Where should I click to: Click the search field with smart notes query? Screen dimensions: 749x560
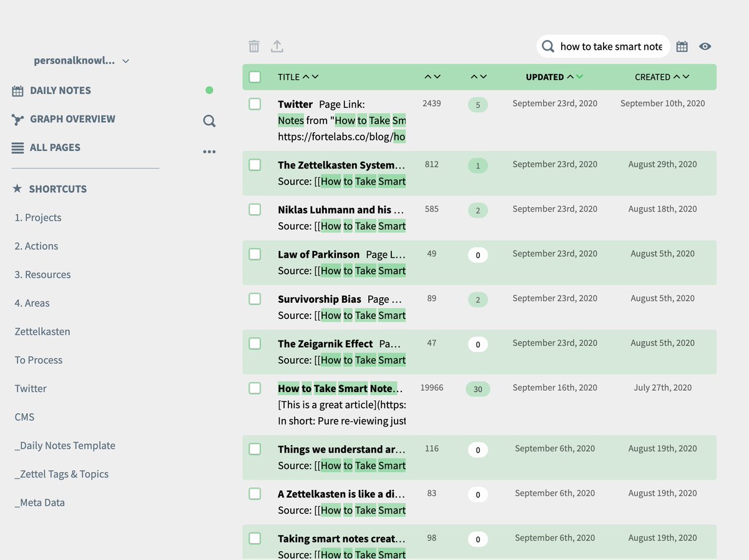click(x=603, y=46)
